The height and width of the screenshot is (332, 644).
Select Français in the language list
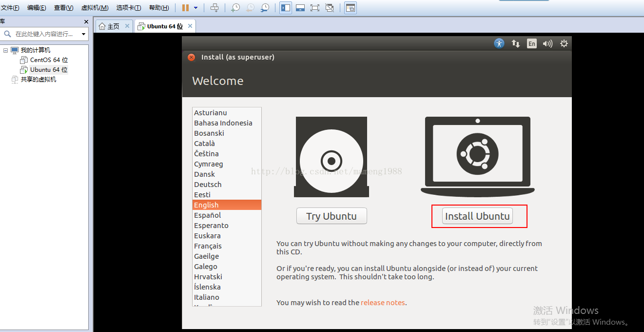point(227,246)
